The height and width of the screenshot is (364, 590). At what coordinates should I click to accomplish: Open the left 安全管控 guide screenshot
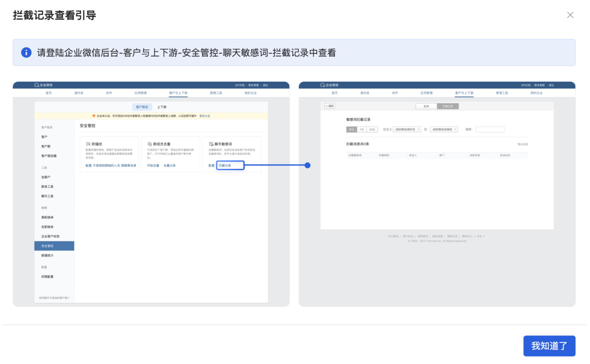coord(151,194)
